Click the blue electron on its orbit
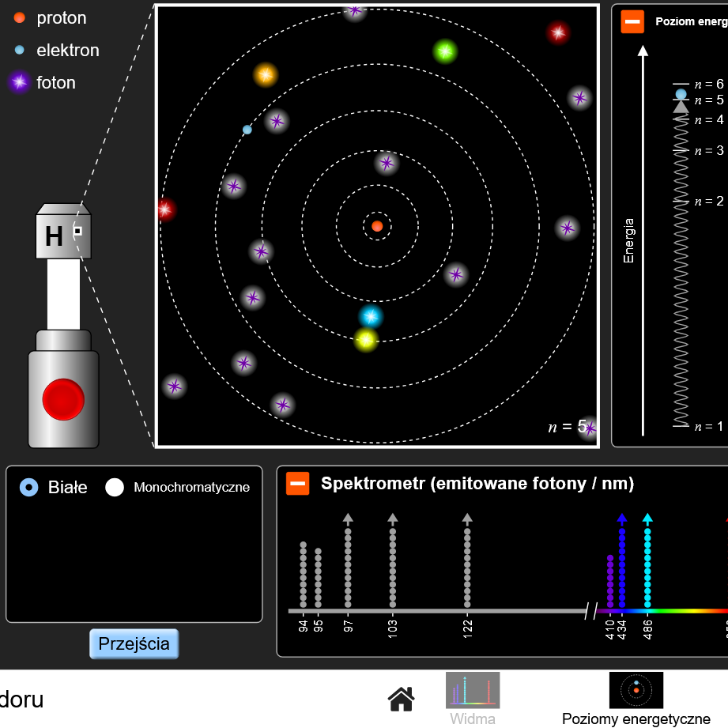This screenshot has height=728, width=728. [247, 130]
